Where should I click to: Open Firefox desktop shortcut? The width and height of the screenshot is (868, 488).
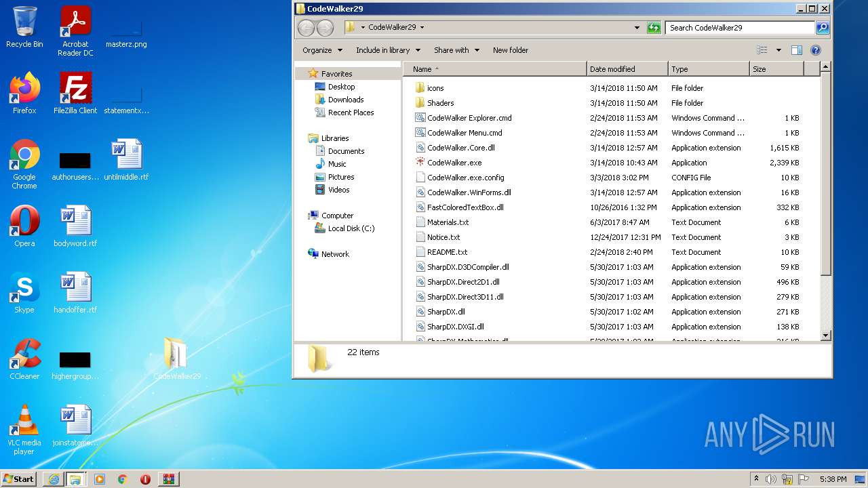click(24, 94)
